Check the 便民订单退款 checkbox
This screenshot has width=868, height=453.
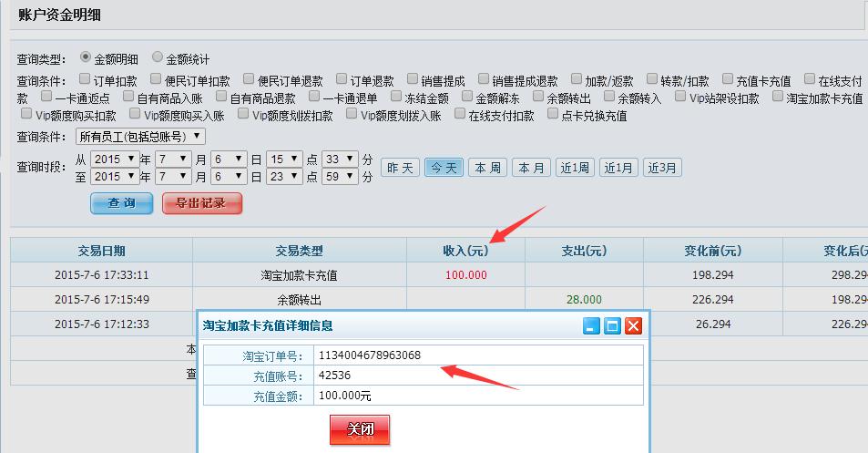(250, 78)
